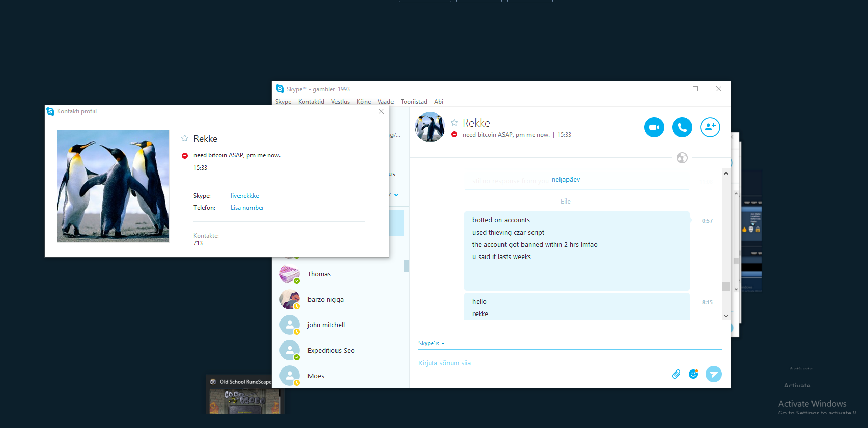Open the Kõne menu
This screenshot has width=868, height=428.
click(363, 102)
